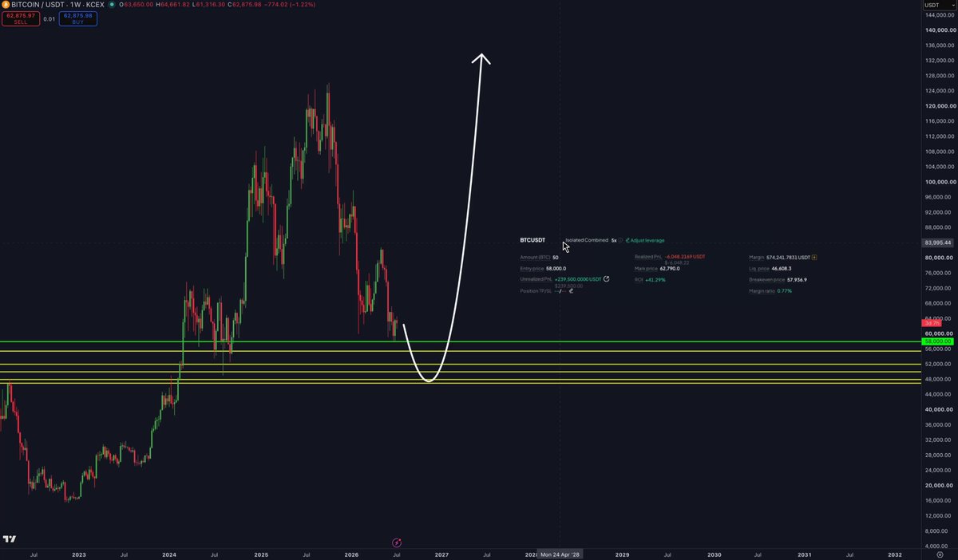
Task: Click the add margin plus icon
Action: 814,258
